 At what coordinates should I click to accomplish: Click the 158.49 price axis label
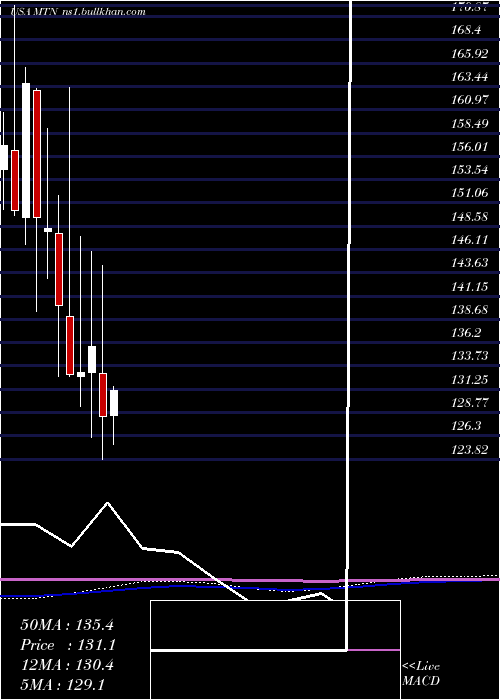tap(470, 123)
